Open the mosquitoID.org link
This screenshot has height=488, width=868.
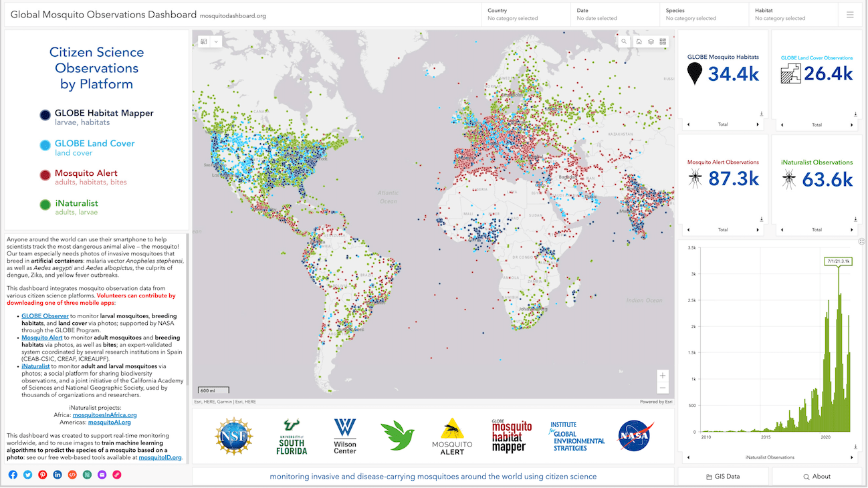pyautogui.click(x=160, y=458)
